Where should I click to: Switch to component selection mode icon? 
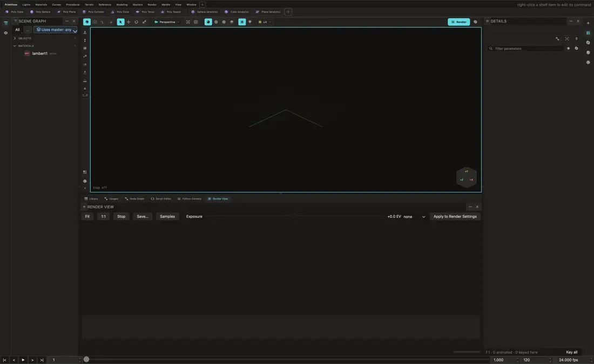point(94,22)
